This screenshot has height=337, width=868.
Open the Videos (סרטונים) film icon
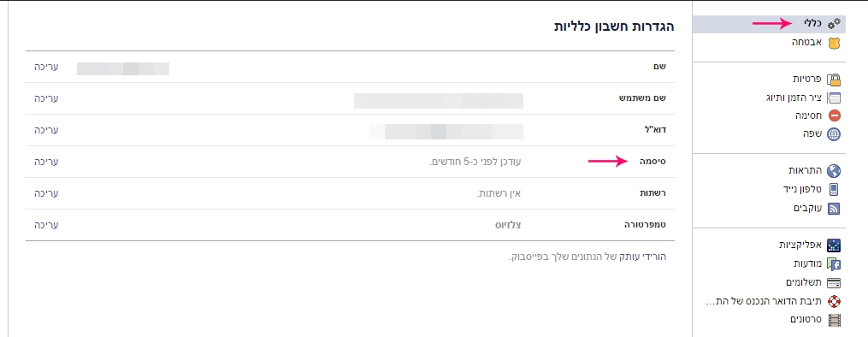point(834,320)
